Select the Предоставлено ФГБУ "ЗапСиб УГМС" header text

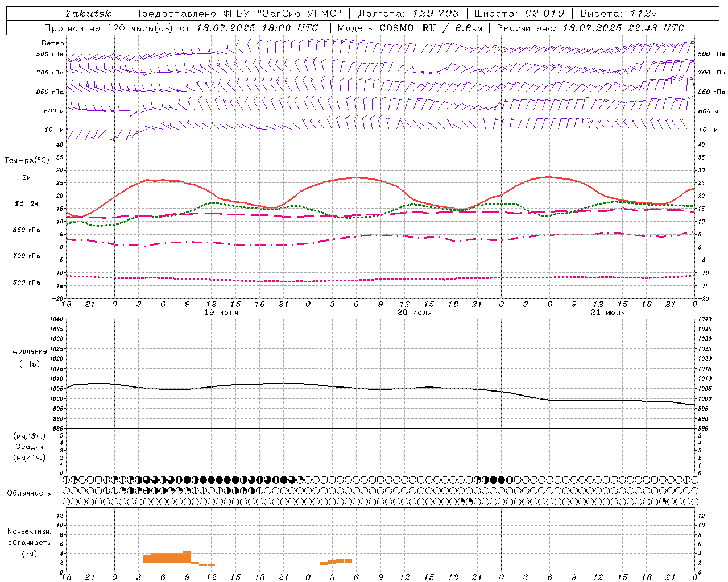238,13
